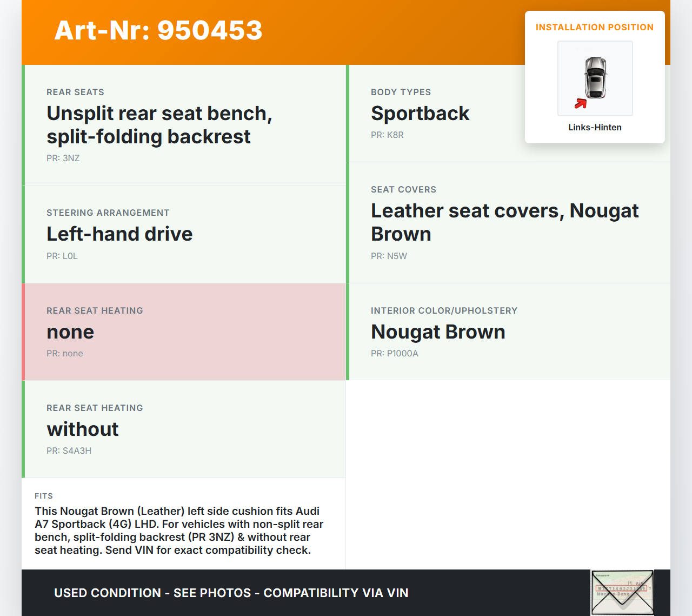
Task: Select the Interior Color Nougat Brown value
Action: [438, 332]
